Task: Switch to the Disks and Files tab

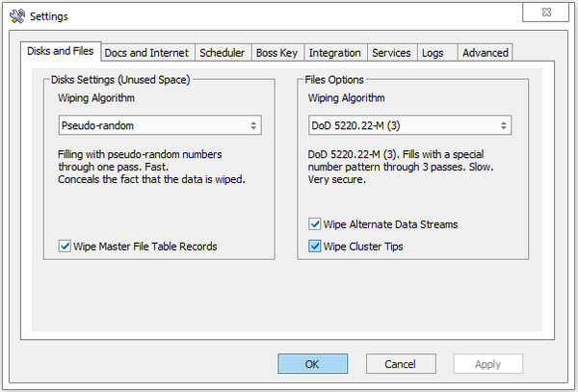Action: [61, 51]
